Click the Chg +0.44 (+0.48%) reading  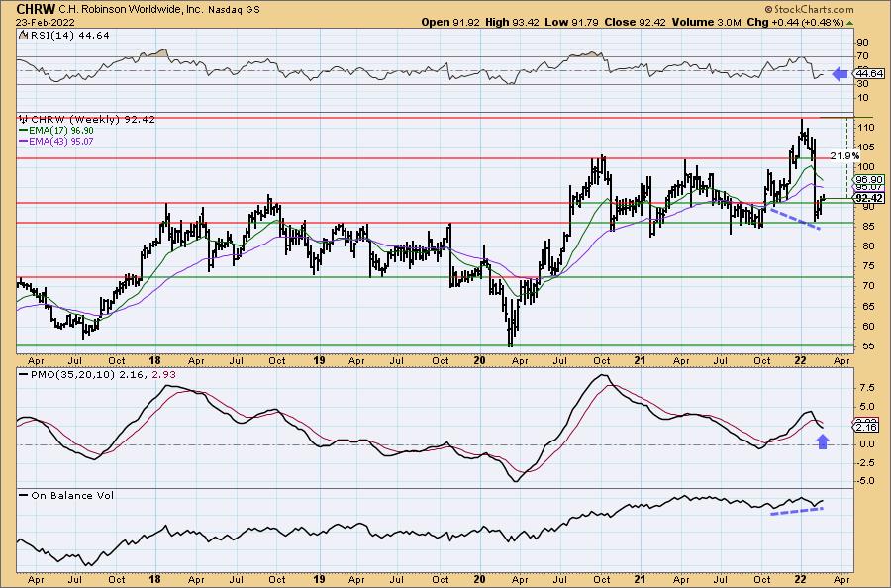pyautogui.click(x=795, y=22)
